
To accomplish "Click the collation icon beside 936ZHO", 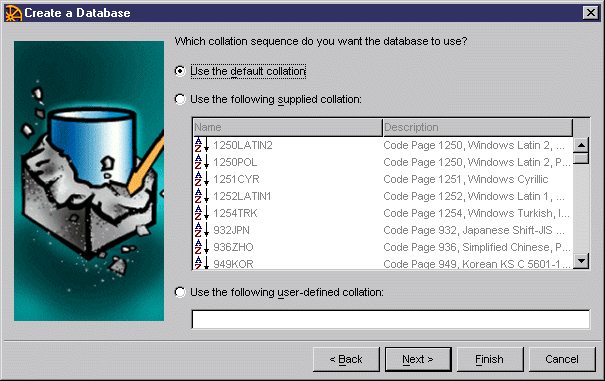I will [201, 247].
